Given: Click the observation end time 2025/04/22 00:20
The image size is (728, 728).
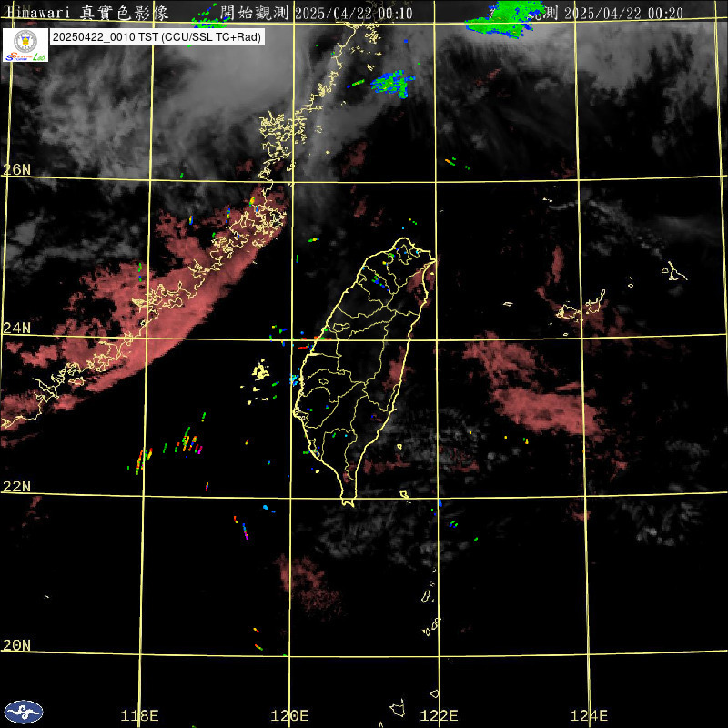Looking at the screenshot, I should pos(623,13).
